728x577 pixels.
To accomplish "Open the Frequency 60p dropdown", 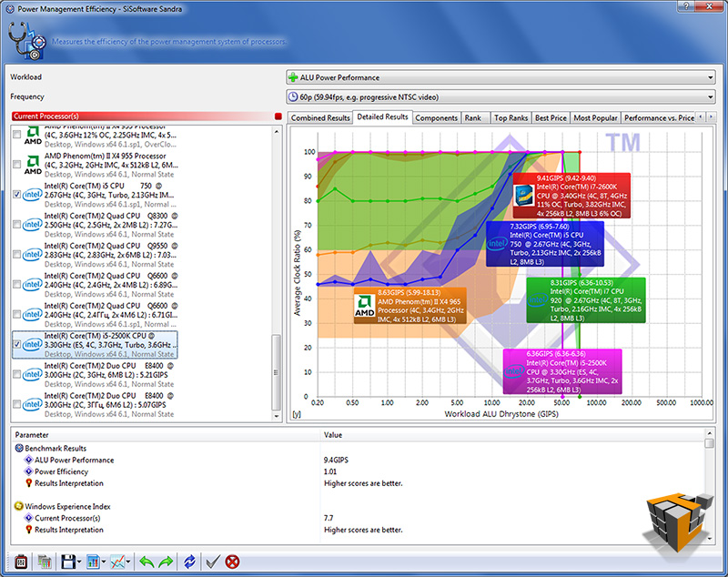I will coord(500,97).
